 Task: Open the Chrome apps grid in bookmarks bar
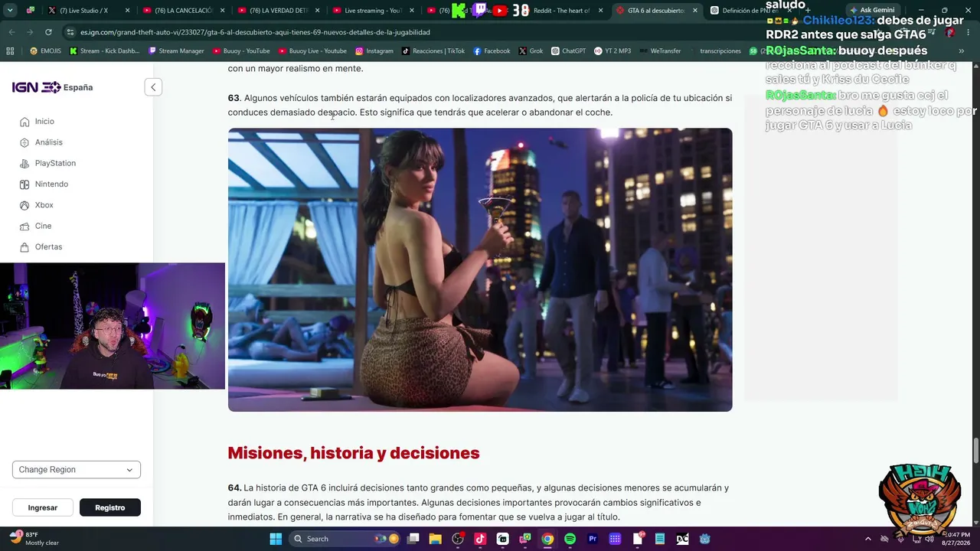click(x=10, y=51)
